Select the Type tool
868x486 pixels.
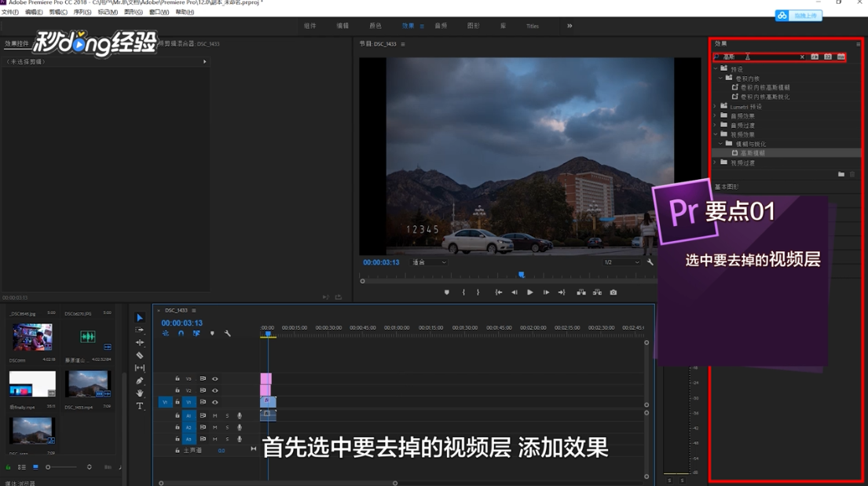click(140, 406)
